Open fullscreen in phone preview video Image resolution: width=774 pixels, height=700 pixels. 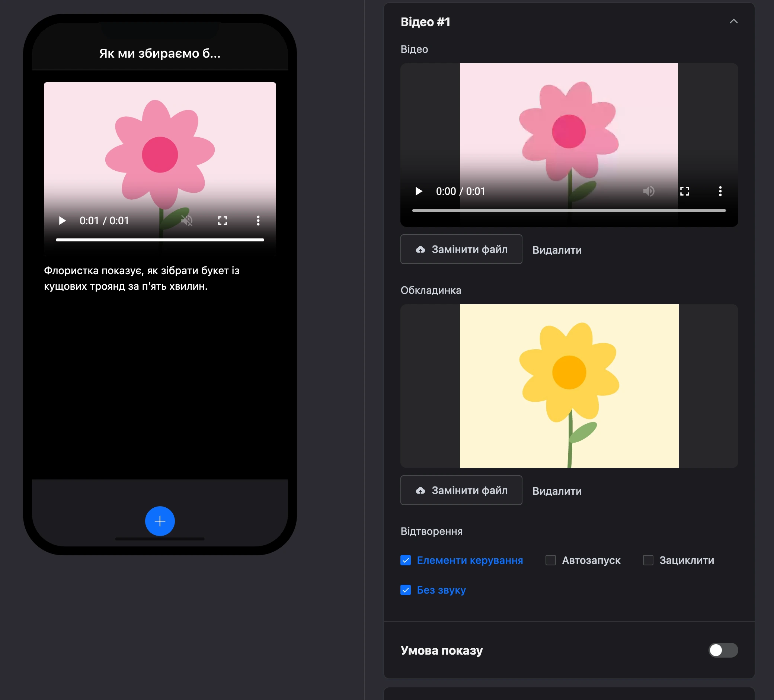(x=222, y=221)
